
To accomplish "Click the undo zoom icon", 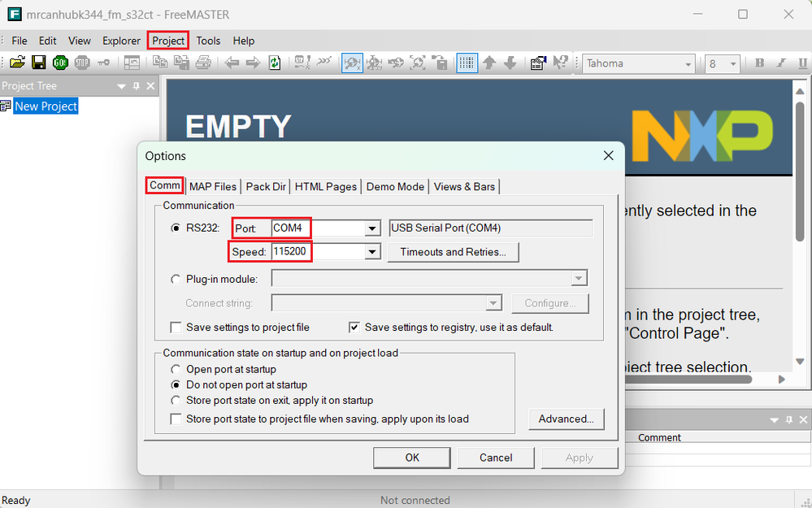I will (x=396, y=63).
